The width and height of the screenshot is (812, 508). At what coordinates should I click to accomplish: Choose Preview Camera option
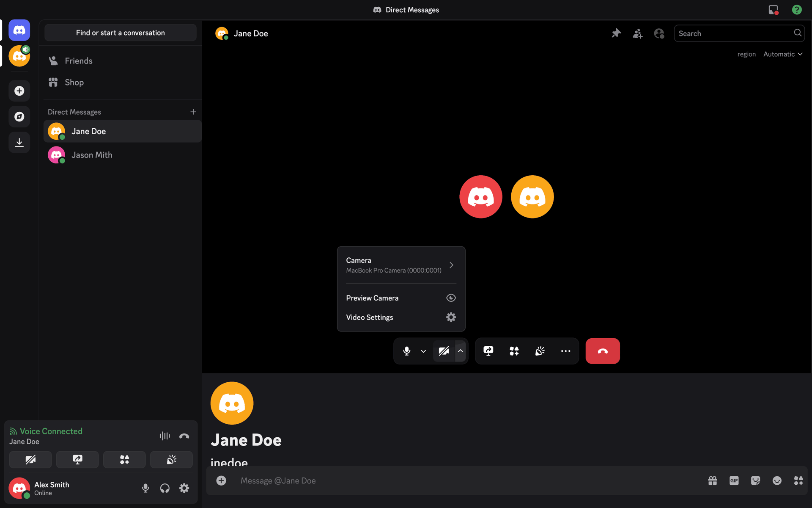401,298
